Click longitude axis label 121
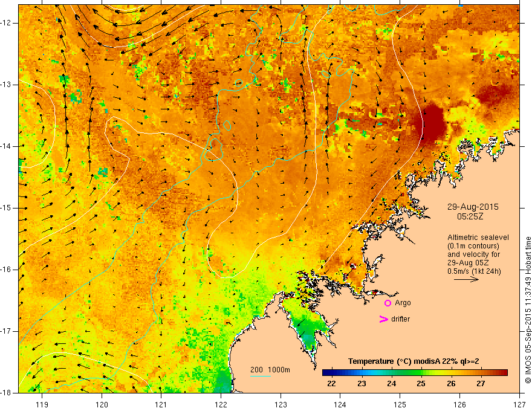Screen dimensions: 532x411 [x=161, y=404]
